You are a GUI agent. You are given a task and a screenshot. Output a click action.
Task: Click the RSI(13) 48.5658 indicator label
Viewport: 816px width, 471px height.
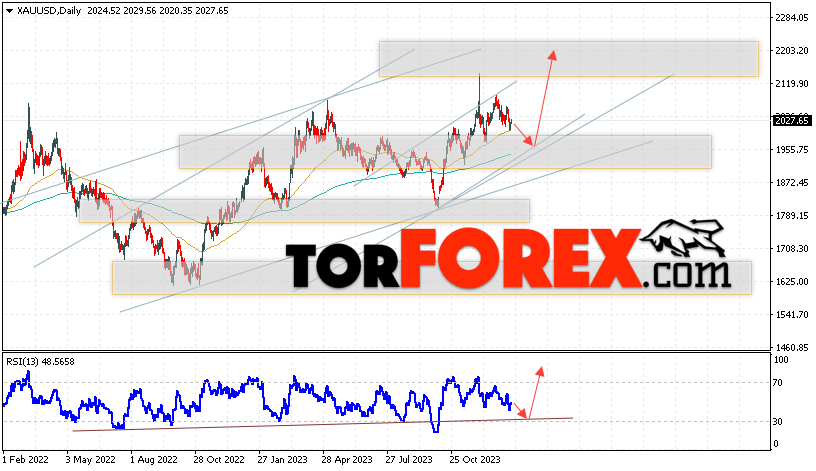[41, 361]
